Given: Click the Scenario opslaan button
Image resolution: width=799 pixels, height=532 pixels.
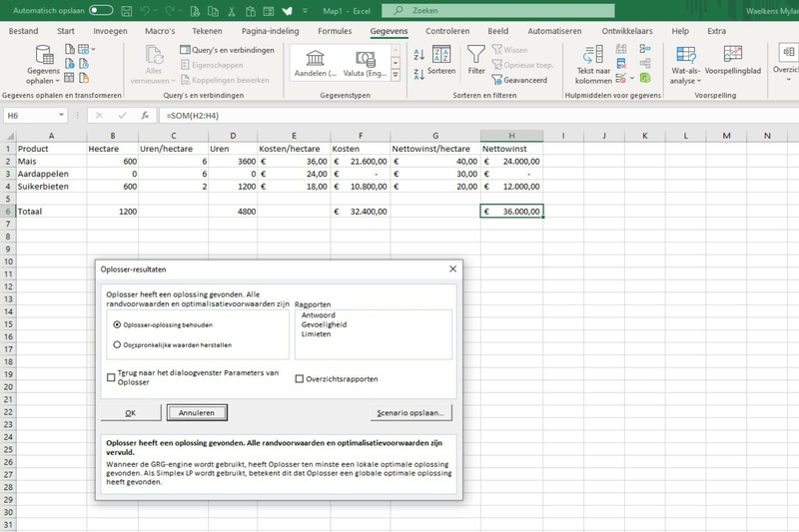Looking at the screenshot, I should pos(410,411).
